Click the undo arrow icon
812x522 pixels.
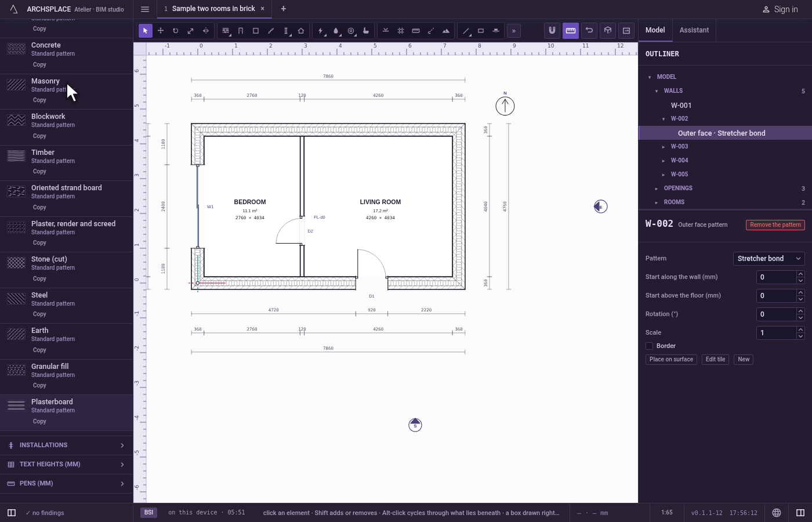pos(589,31)
